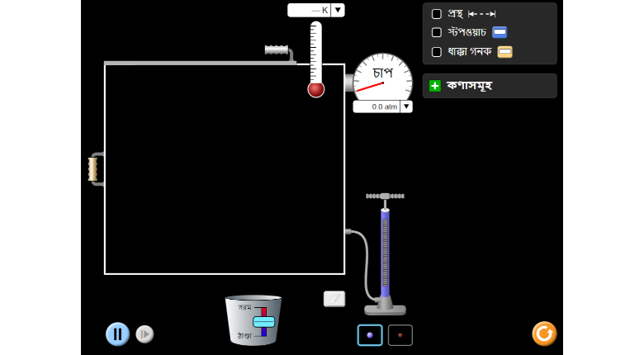Click the pump hose connector on the container
Screen dimensions: 644x355
tap(348, 231)
